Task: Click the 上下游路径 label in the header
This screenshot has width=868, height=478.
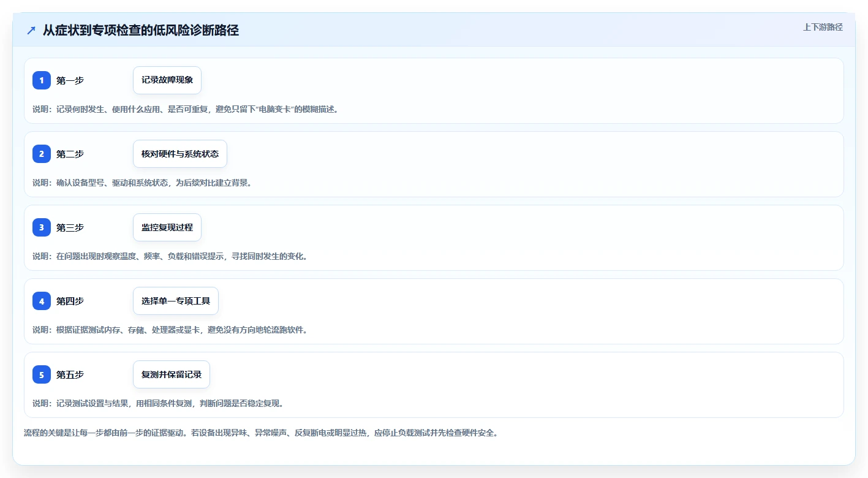Action: point(823,27)
